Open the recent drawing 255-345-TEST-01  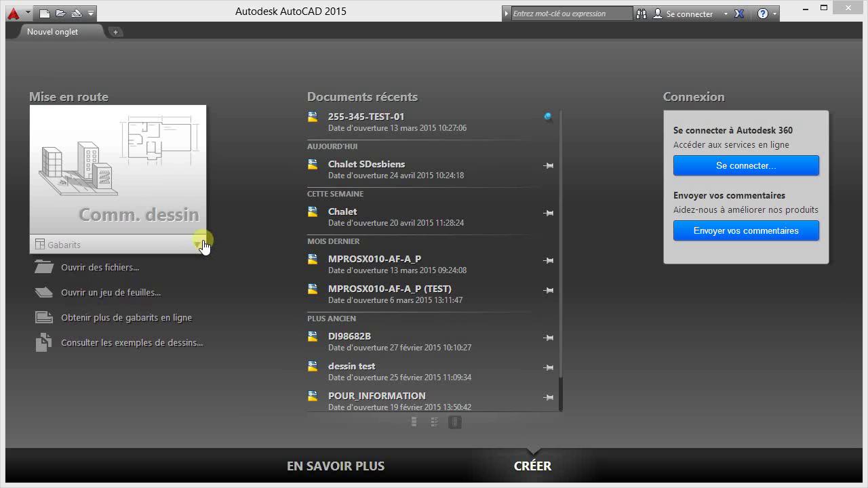[366, 117]
